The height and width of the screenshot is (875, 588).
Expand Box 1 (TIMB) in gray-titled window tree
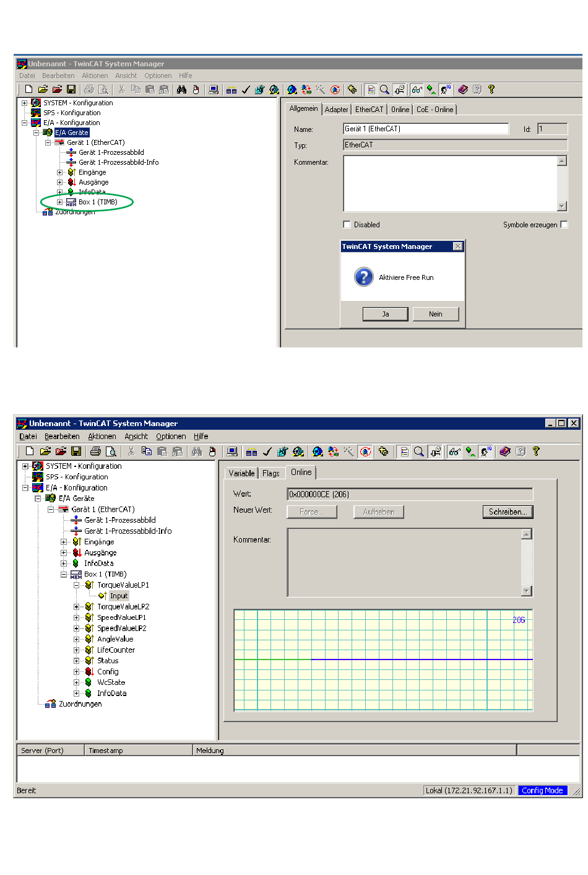point(60,202)
